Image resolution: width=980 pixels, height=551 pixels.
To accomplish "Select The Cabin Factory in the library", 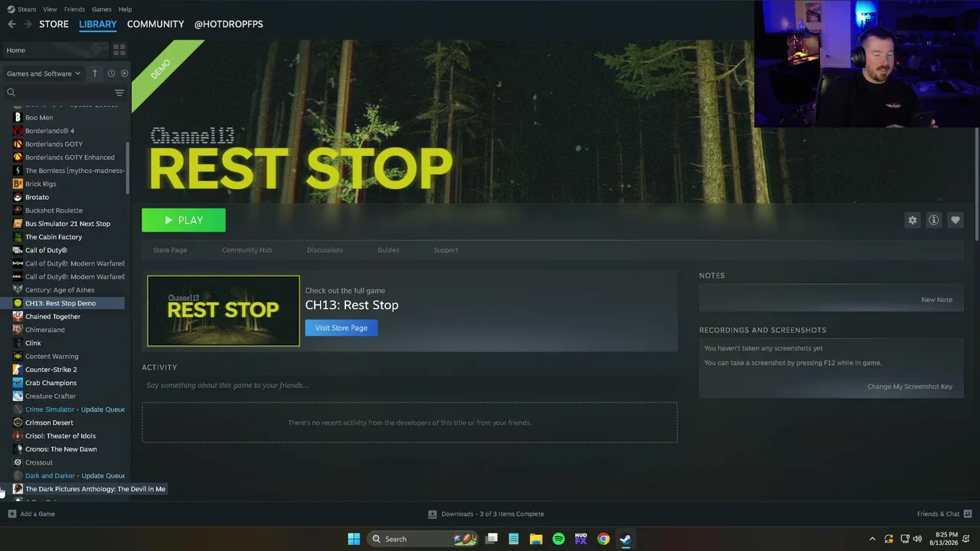I will click(x=54, y=237).
